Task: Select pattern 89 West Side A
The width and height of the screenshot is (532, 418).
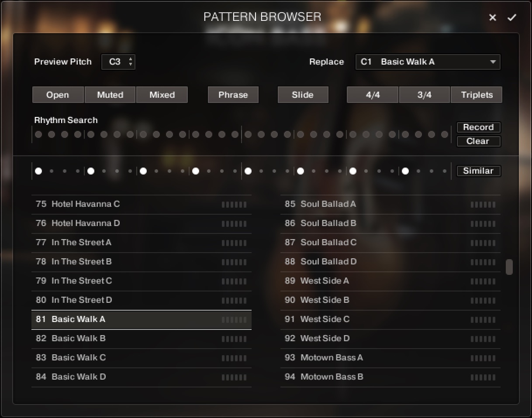Action: click(325, 281)
